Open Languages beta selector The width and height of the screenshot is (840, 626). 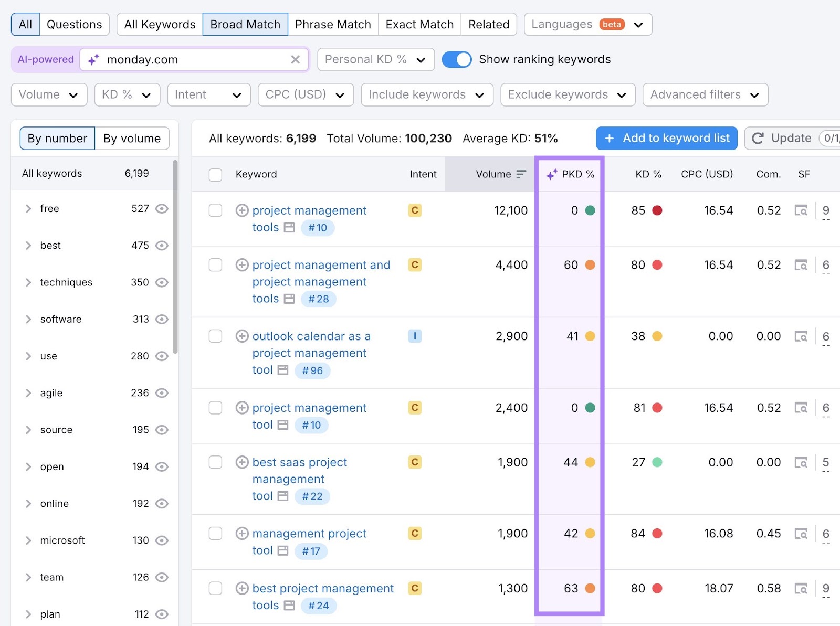[x=588, y=25]
